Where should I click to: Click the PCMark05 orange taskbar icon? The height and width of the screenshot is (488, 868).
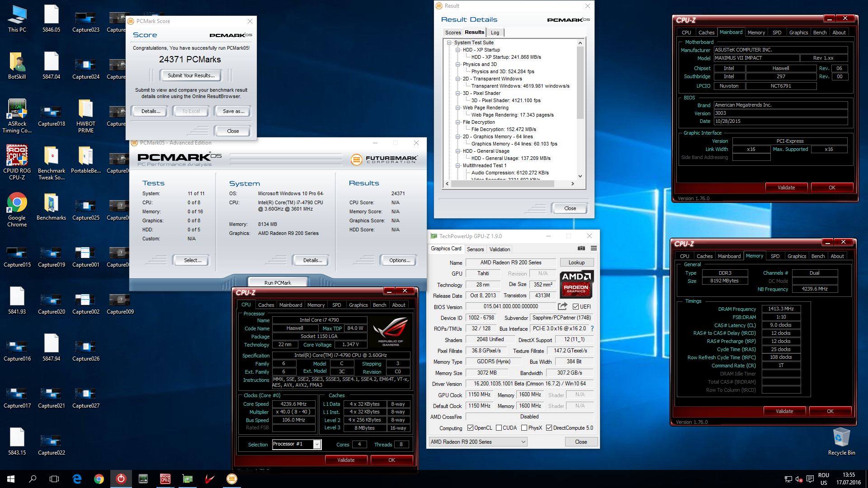pos(232,479)
